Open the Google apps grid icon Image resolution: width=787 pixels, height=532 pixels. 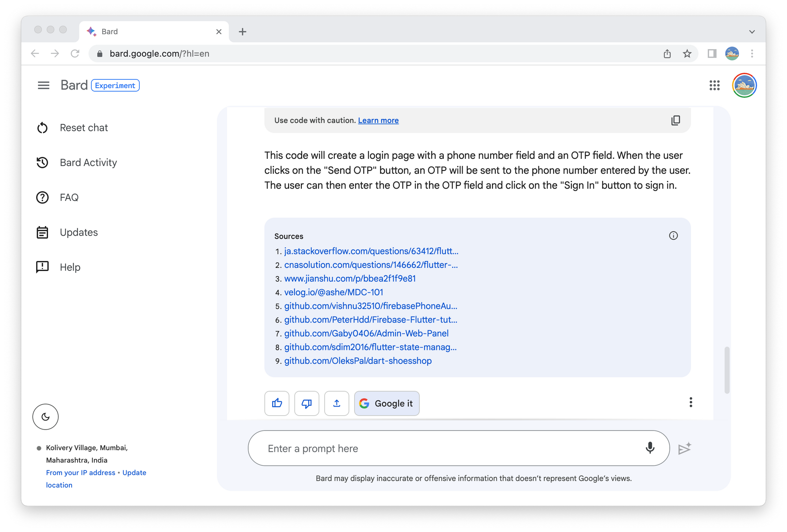click(x=714, y=85)
